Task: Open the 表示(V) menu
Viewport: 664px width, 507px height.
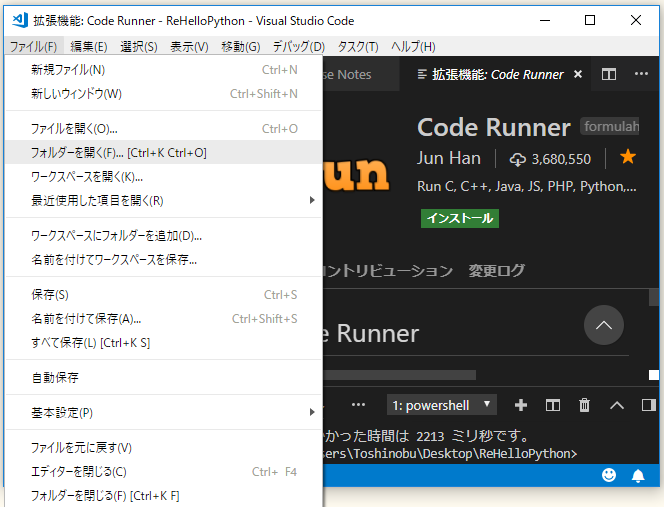Action: (x=189, y=46)
